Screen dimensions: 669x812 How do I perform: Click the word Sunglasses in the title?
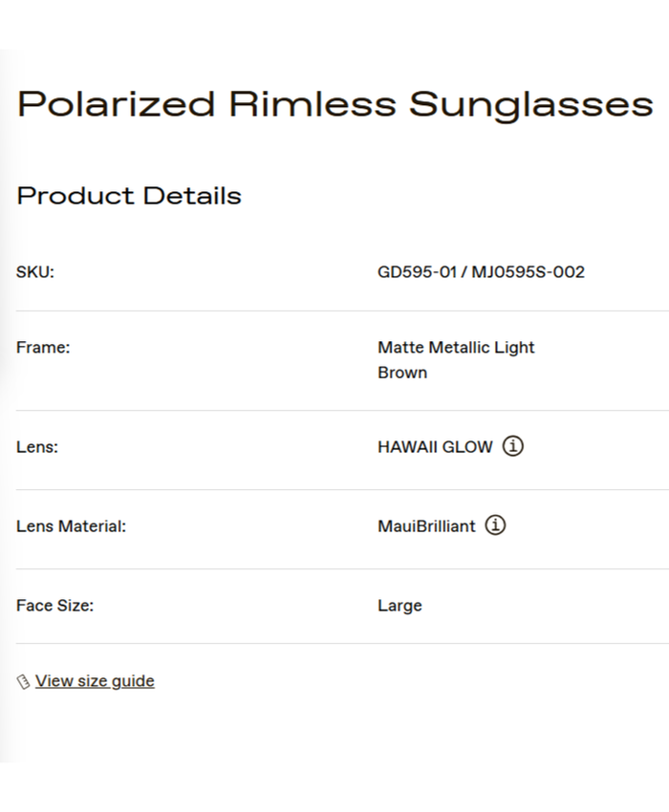coord(531,103)
